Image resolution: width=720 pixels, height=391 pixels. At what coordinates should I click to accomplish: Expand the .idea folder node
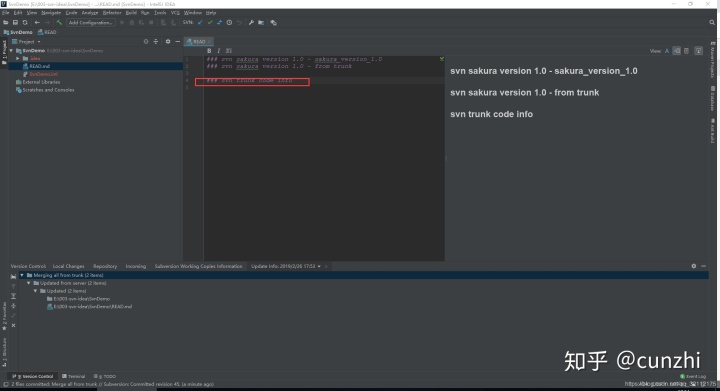pyautogui.click(x=18, y=59)
